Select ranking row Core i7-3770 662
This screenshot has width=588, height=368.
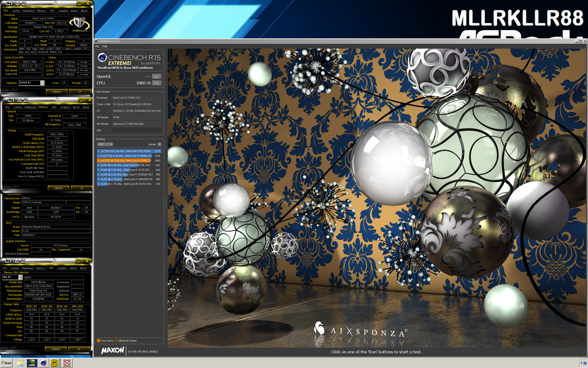129,170
